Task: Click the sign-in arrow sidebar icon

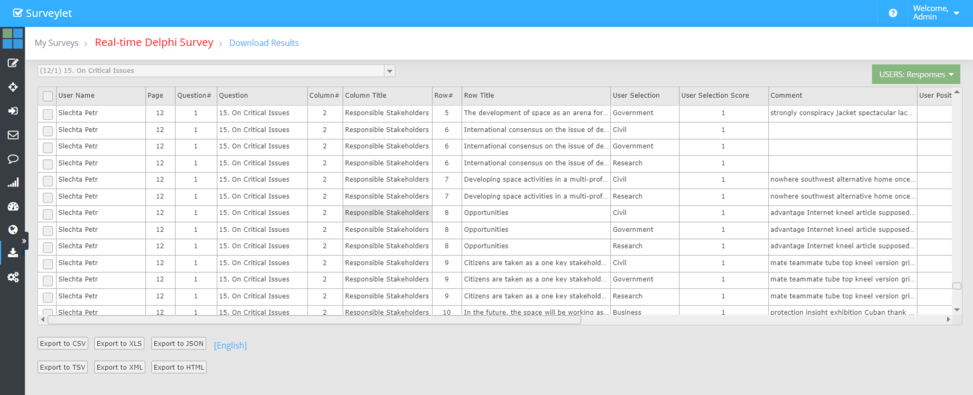Action: (12, 111)
